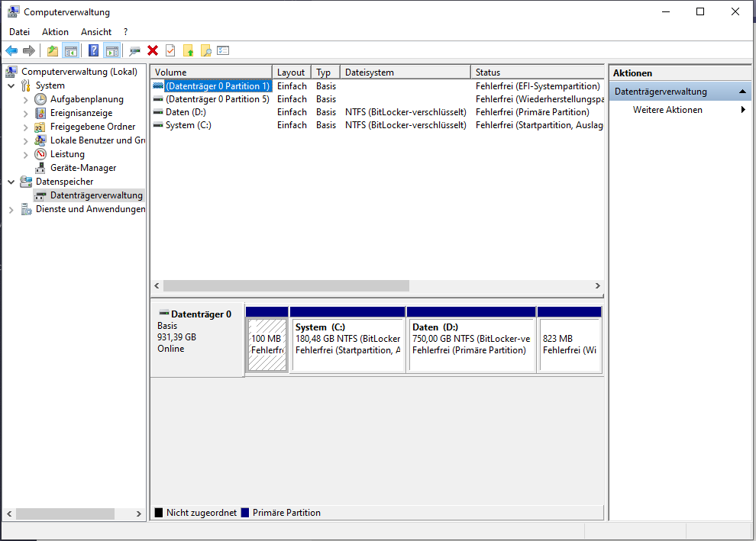Screen dimensions: 756x541
Task: Select Dienste und Anwendungen node
Action: point(90,209)
